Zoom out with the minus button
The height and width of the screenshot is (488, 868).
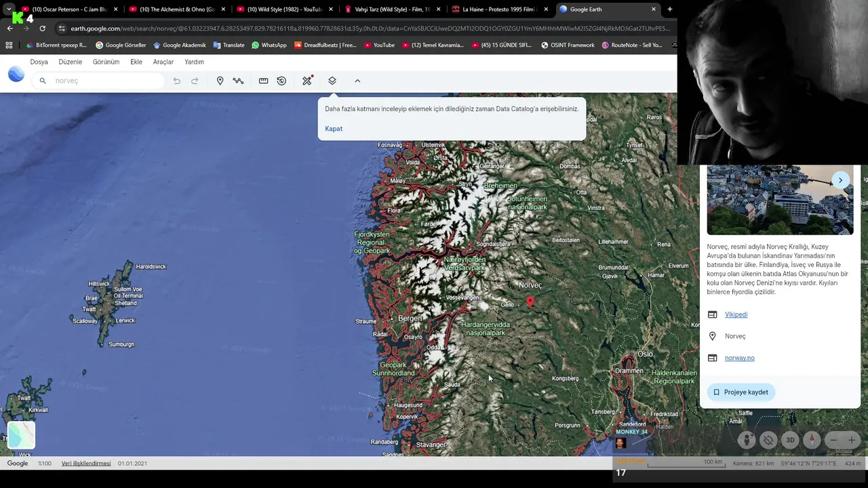click(x=834, y=440)
